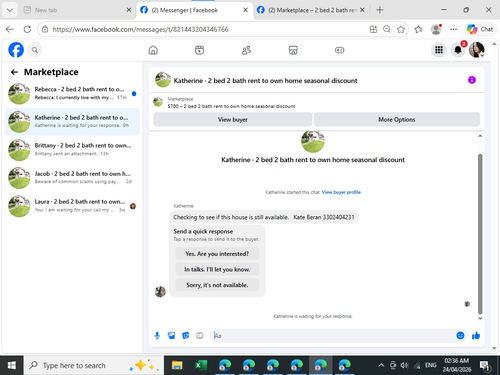The height and width of the screenshot is (375, 500).
Task: Open browser settings and more menu
Action: click(453, 29)
